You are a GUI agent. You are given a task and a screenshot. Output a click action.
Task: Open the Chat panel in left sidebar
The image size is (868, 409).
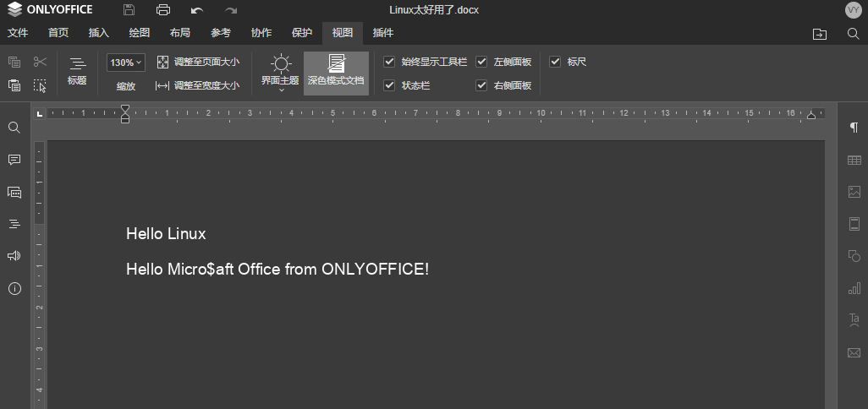tap(14, 192)
